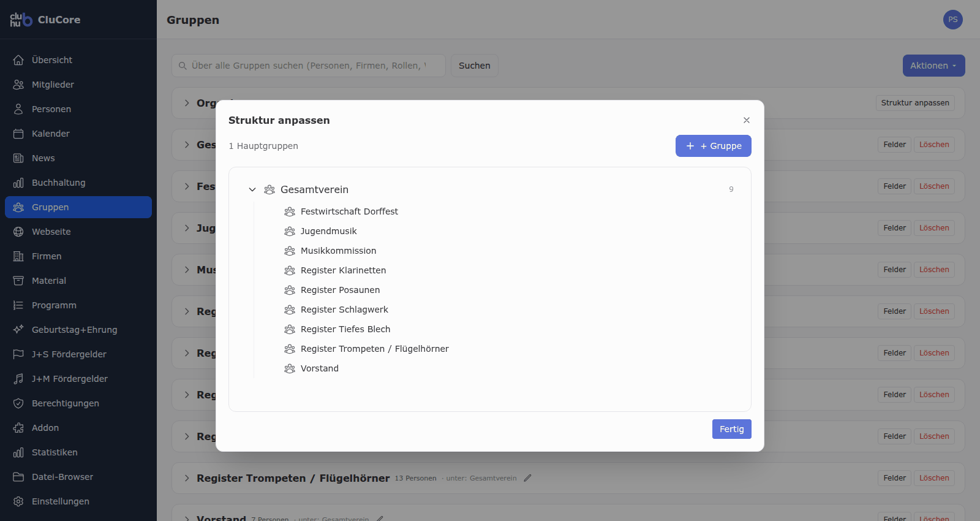
Task: Click edit pencil next to Register Trompeten row
Action: click(527, 478)
